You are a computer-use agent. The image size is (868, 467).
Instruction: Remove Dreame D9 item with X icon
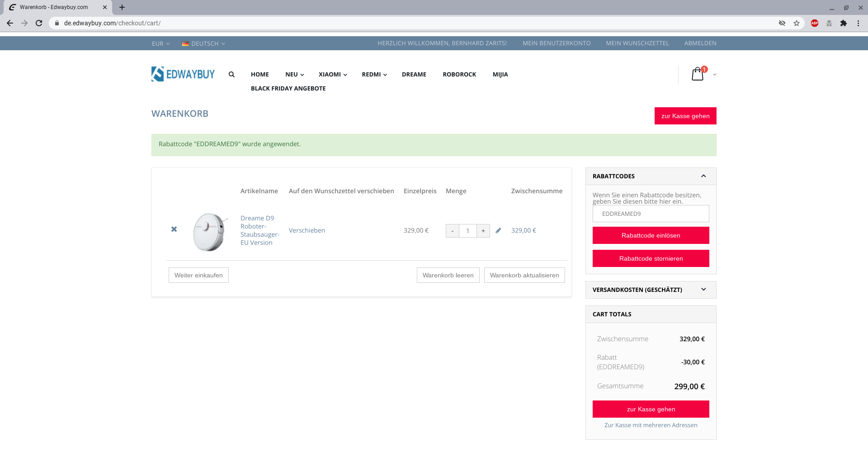[174, 229]
